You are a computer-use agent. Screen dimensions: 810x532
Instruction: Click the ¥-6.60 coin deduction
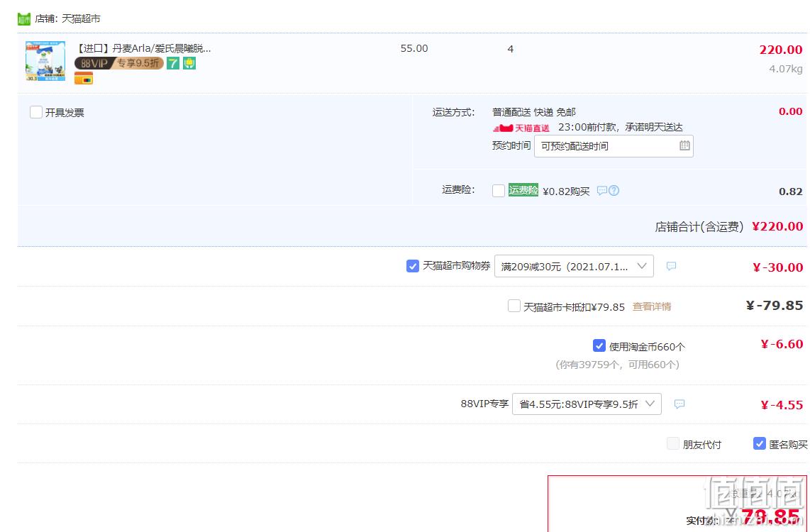point(782,344)
